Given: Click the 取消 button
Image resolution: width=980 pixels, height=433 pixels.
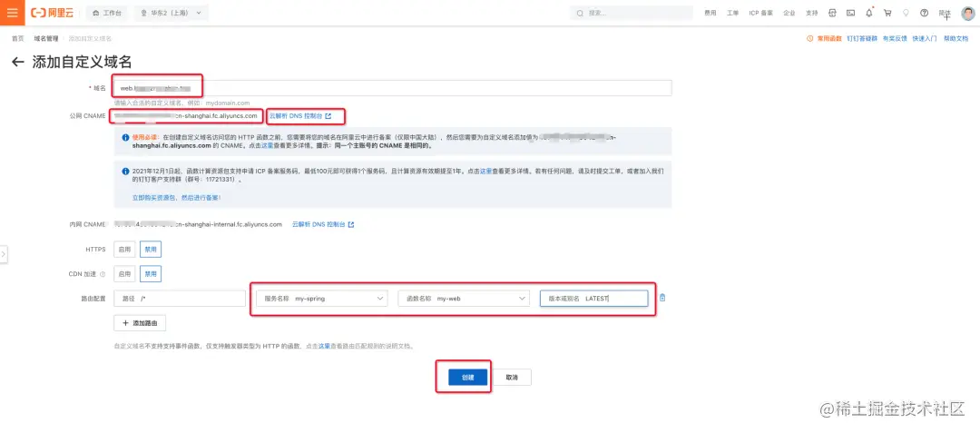Looking at the screenshot, I should coord(513,378).
